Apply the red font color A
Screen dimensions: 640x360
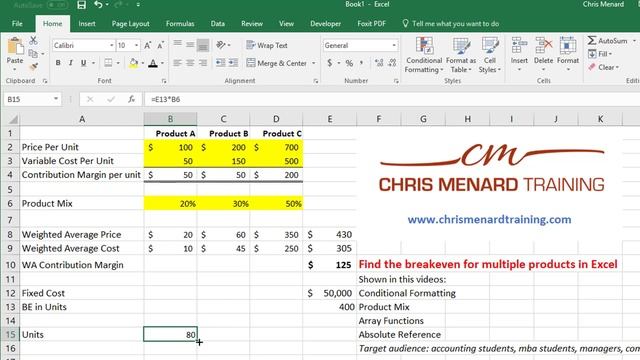tap(153, 63)
